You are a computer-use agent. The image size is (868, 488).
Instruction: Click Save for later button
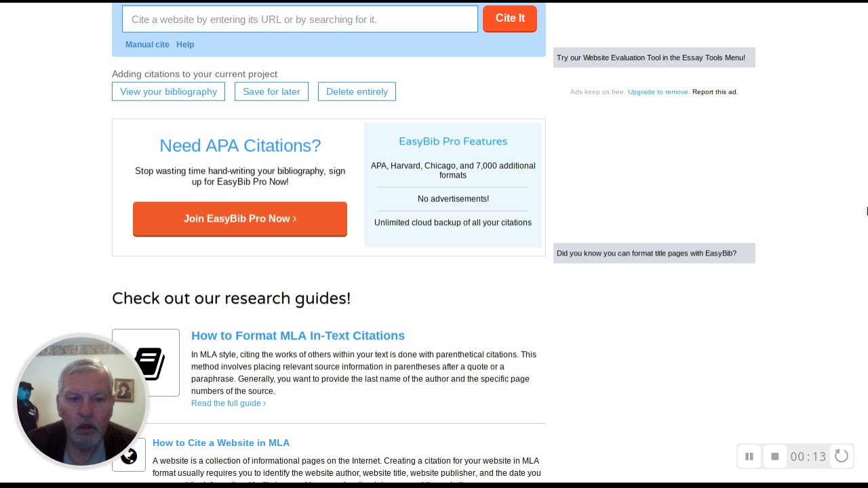click(271, 91)
